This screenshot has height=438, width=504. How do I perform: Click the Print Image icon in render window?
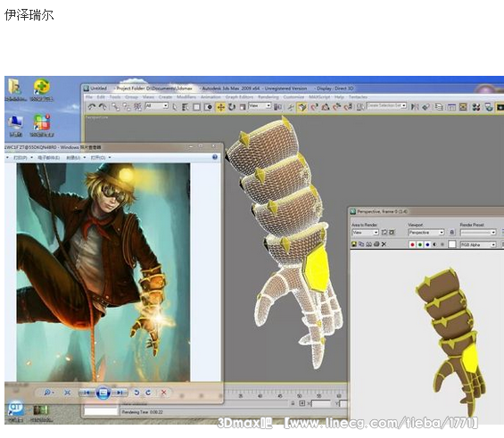click(376, 244)
